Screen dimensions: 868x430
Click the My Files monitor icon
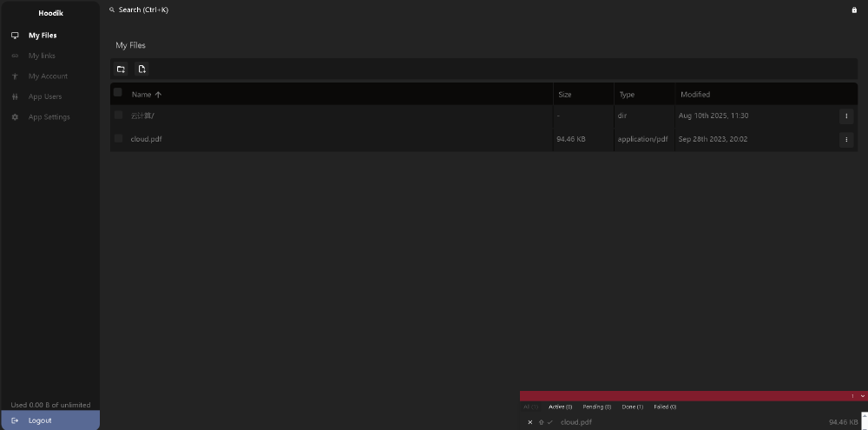tap(15, 36)
